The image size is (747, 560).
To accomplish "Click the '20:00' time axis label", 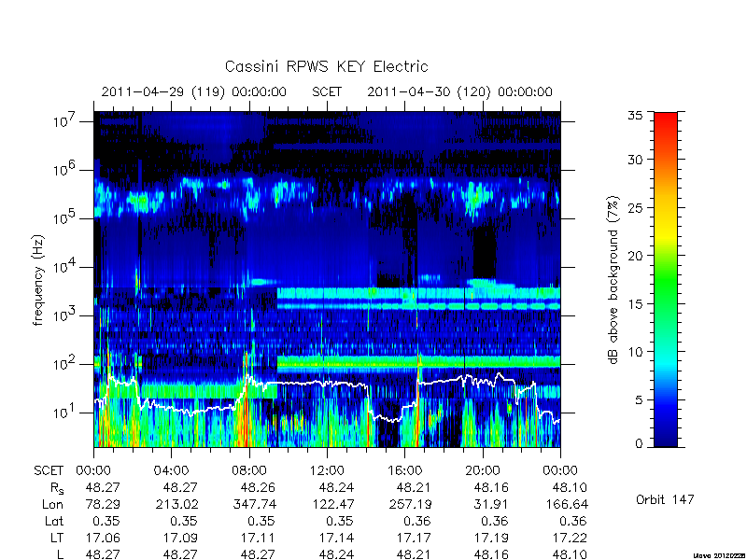I will (483, 470).
